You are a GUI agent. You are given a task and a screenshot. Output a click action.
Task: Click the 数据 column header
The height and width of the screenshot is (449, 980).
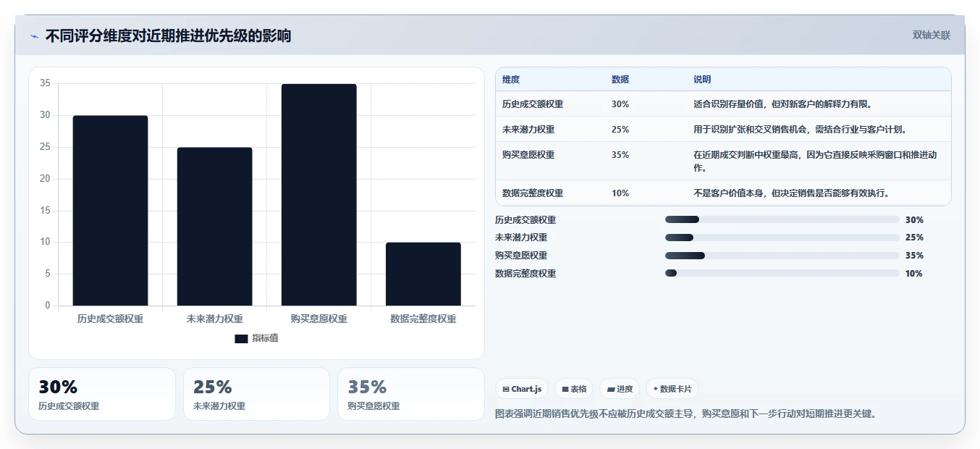coord(620,80)
